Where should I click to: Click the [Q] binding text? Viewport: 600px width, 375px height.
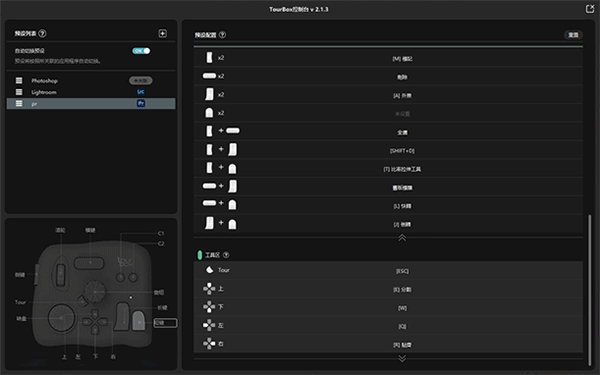[x=403, y=326]
